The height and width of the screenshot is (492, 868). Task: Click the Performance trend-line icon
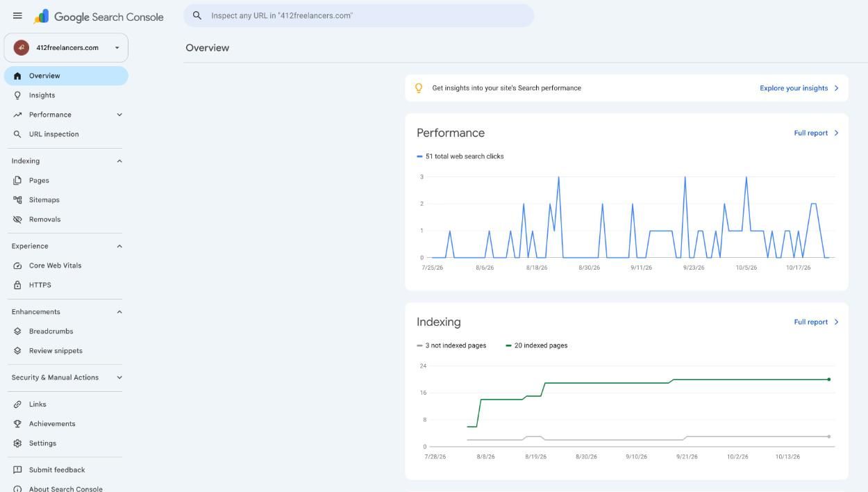pyautogui.click(x=17, y=115)
